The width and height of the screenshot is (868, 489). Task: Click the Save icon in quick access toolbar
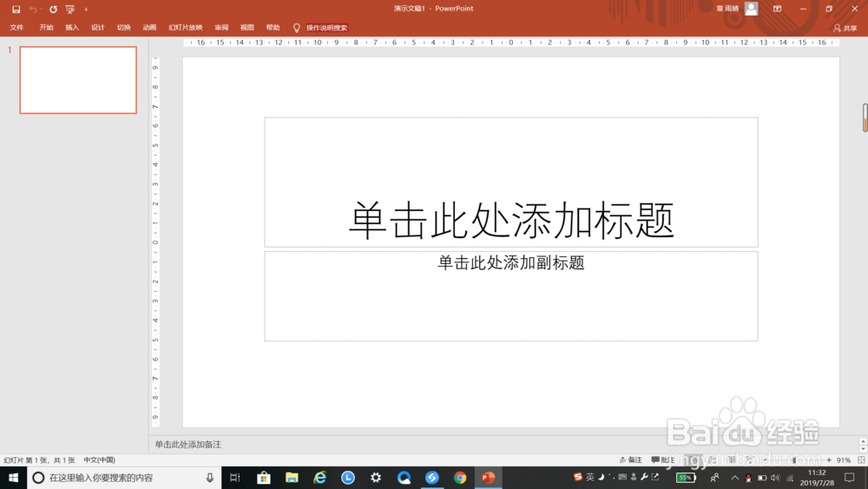click(16, 10)
